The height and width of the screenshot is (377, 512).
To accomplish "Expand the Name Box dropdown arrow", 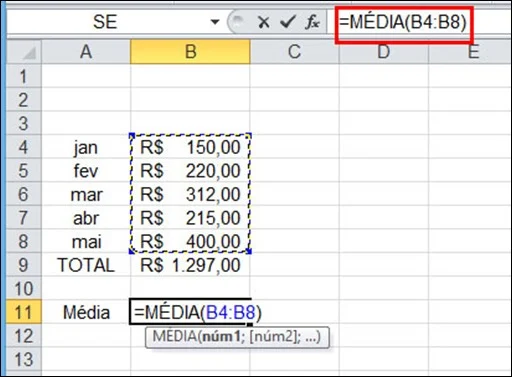I will pos(215,22).
